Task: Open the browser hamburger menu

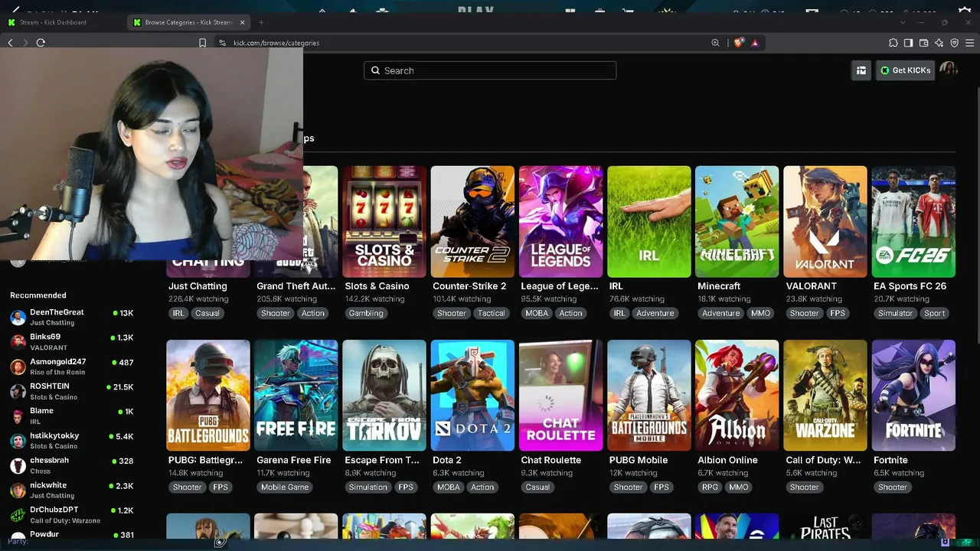Action: click(x=969, y=43)
